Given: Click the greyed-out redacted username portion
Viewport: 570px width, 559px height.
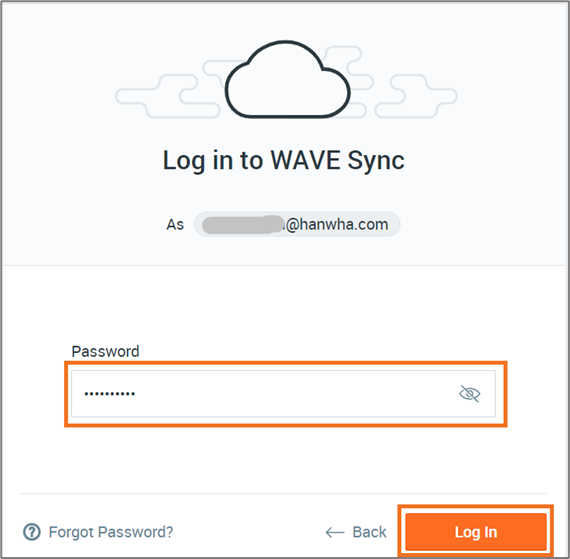Looking at the screenshot, I should tap(243, 225).
